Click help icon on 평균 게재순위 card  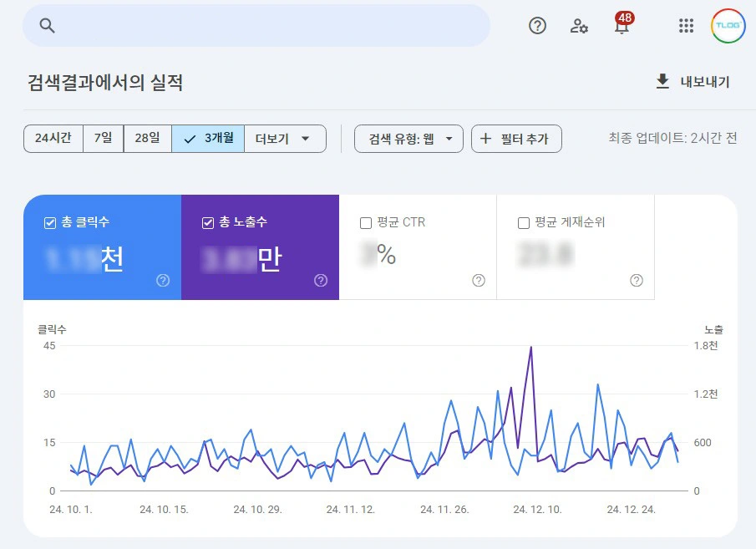pos(637,281)
